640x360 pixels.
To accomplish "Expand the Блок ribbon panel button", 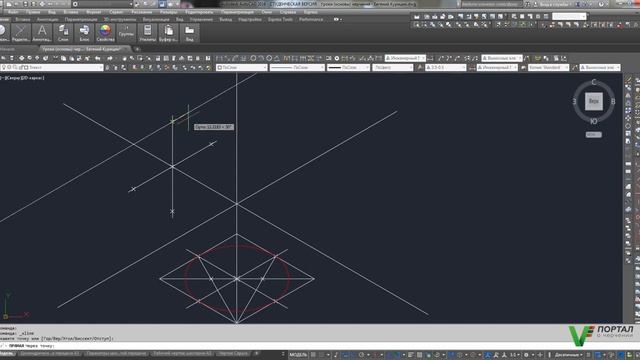I will tap(84, 33).
